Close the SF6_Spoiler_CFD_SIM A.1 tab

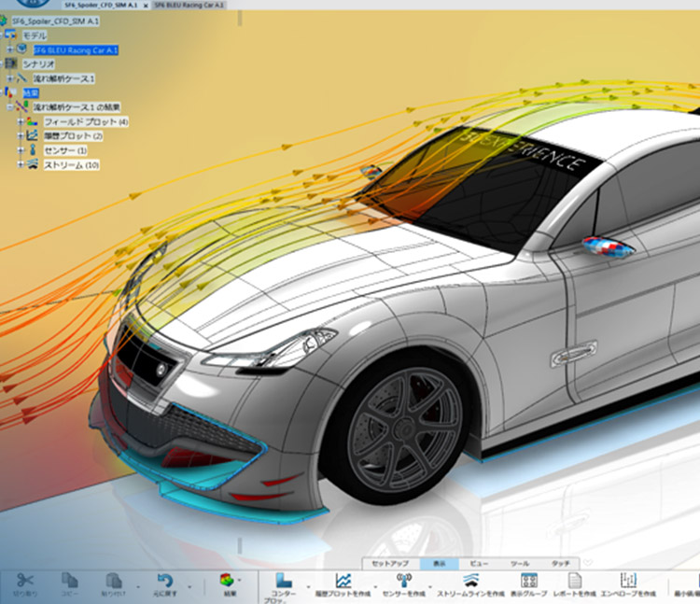[x=146, y=5]
